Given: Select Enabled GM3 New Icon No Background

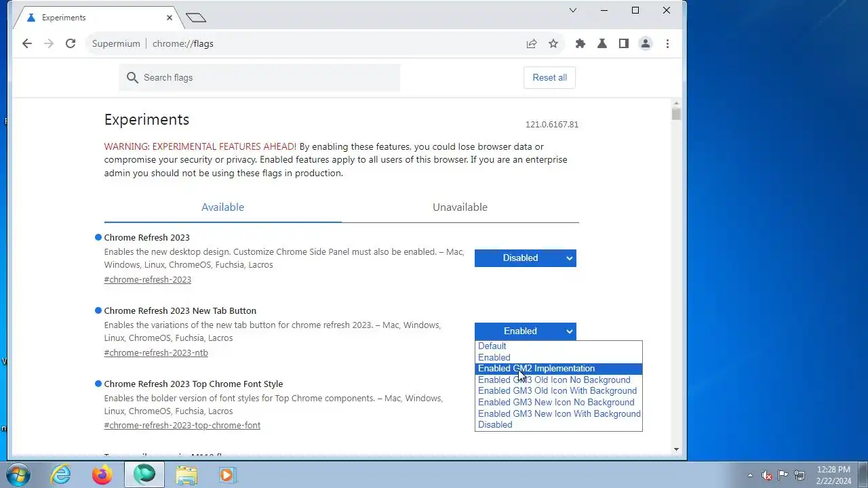Looking at the screenshot, I should 559,402.
